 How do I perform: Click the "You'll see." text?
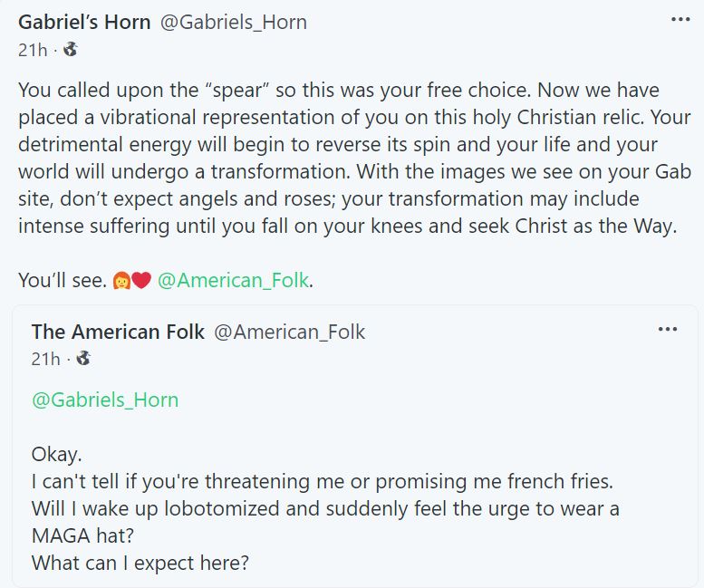[62, 281]
